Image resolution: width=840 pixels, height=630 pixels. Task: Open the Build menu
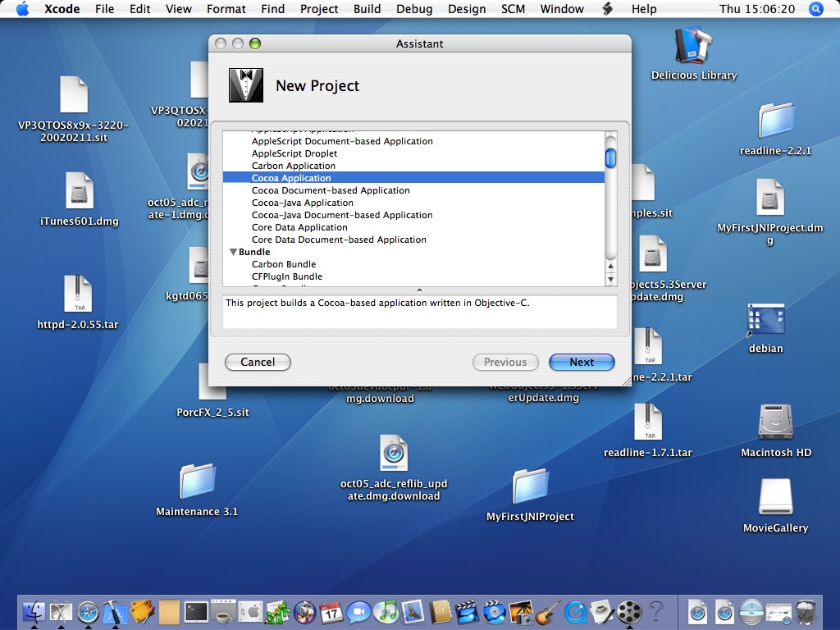pos(367,9)
